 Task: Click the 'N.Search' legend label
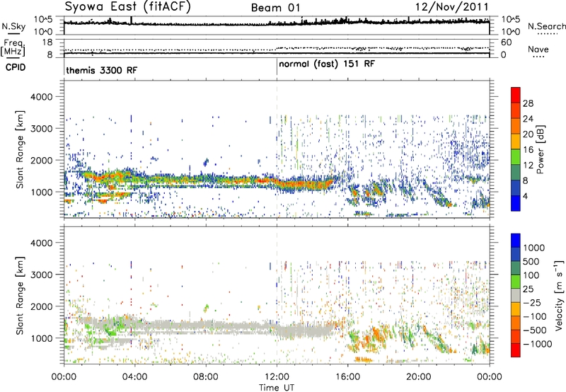click(x=546, y=26)
